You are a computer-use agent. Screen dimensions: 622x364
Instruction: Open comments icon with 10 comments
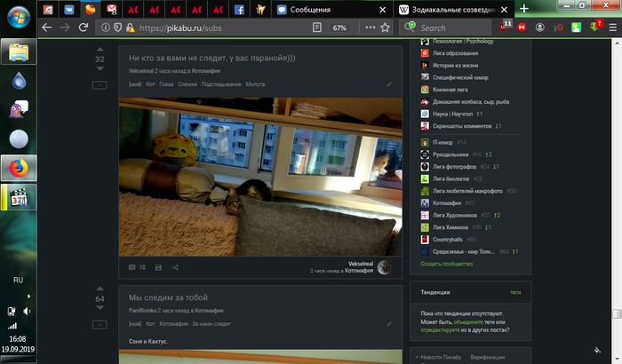[137, 267]
